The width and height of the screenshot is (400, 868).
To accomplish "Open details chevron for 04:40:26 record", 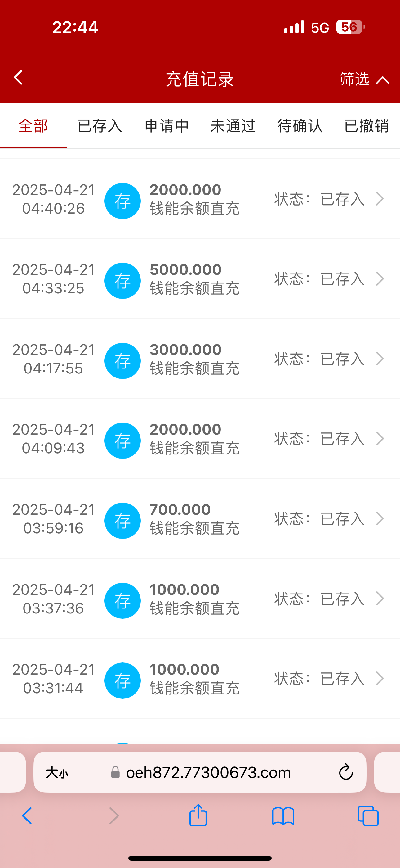I will coord(380,199).
